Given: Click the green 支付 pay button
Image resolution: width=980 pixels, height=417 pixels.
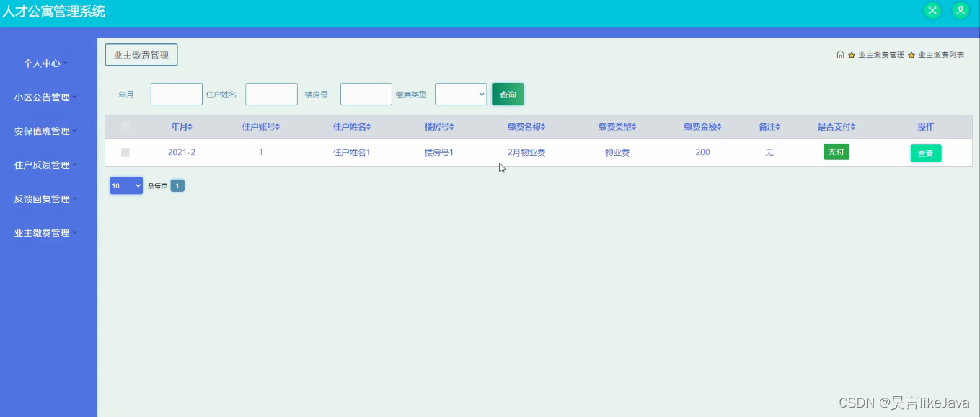Looking at the screenshot, I should pyautogui.click(x=836, y=152).
